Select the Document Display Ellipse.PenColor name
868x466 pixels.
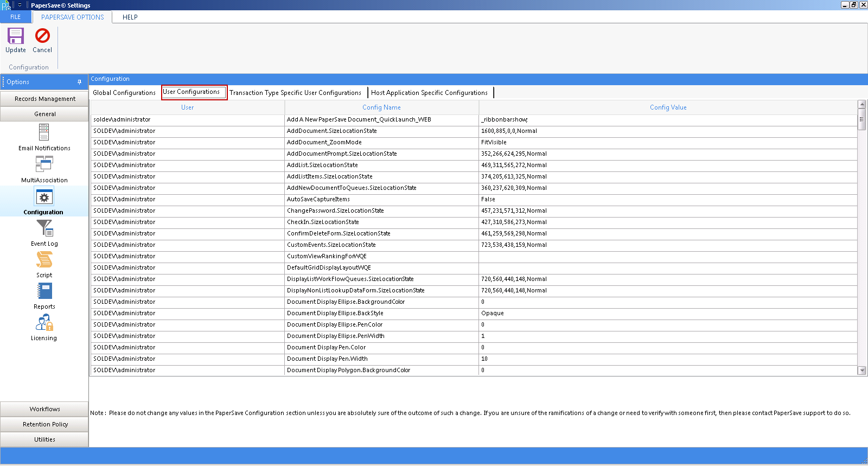[x=381, y=325]
